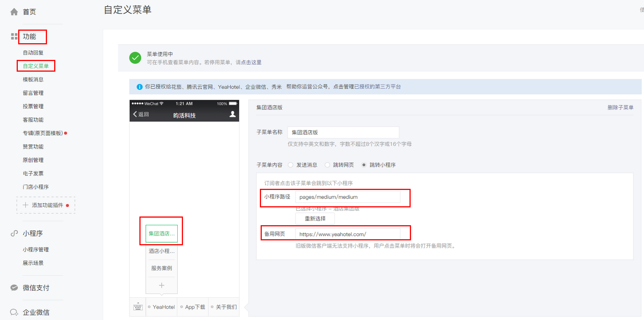Open 赞赏功能 in the sidebar

(33, 147)
